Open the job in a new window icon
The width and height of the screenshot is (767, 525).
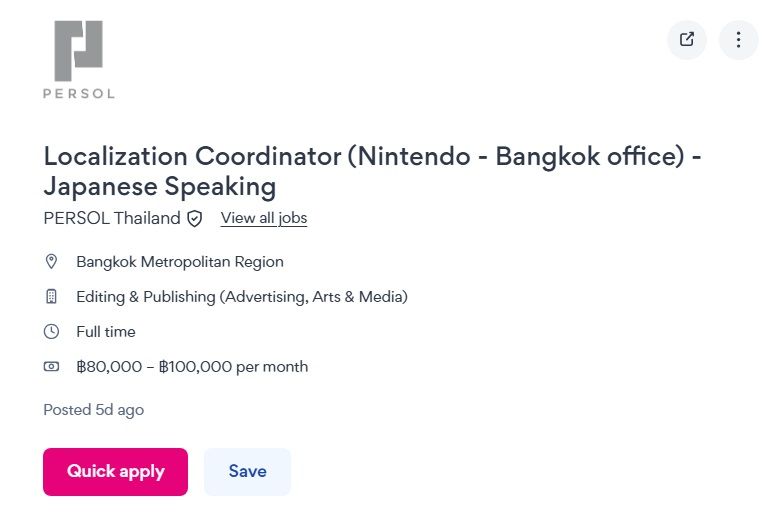pos(687,40)
